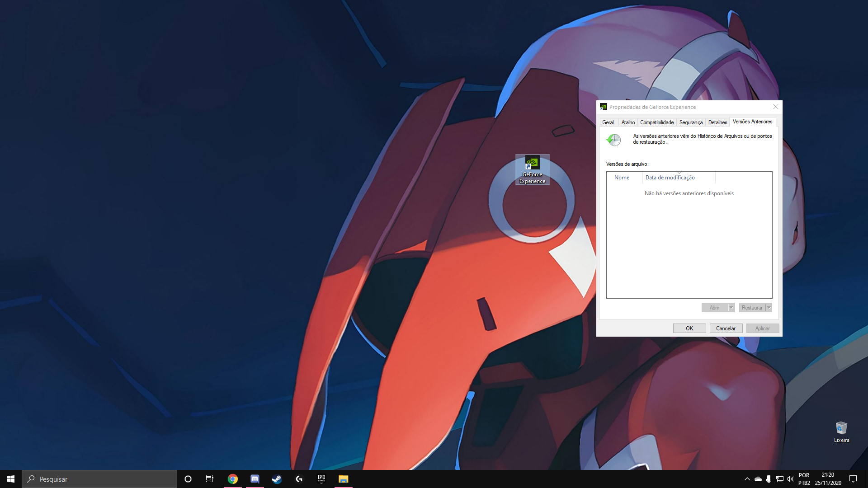Sort by the Nome column header
Image resolution: width=868 pixels, height=488 pixels.
coord(624,178)
